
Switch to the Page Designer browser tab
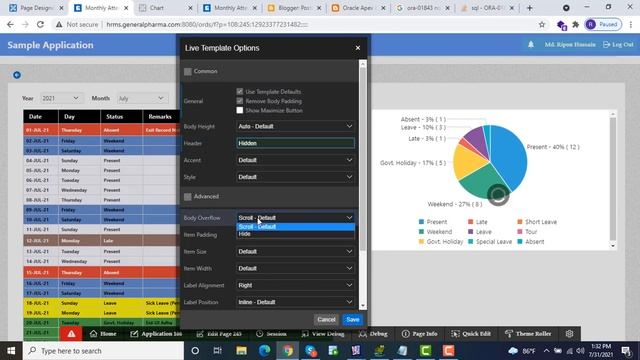point(36,8)
